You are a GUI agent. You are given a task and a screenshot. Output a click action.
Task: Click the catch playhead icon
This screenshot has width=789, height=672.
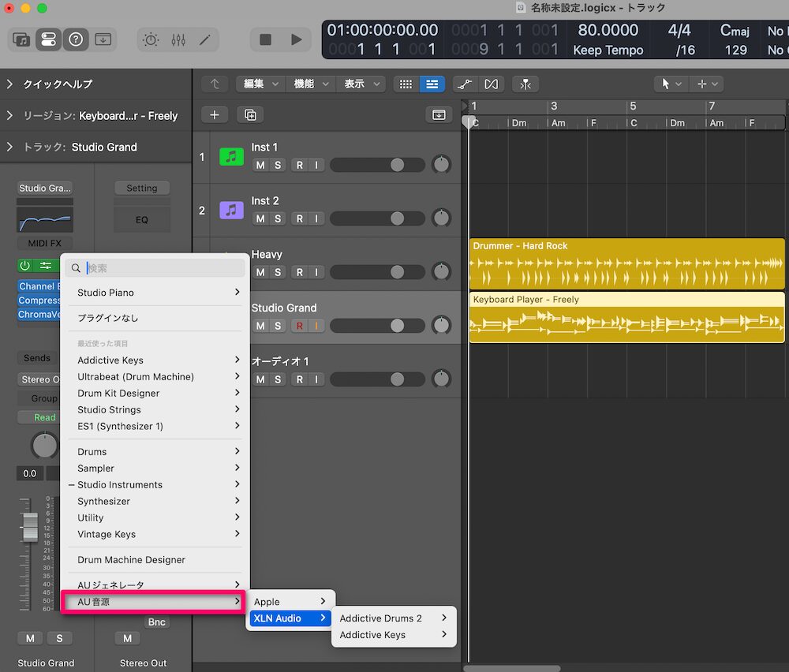[525, 84]
